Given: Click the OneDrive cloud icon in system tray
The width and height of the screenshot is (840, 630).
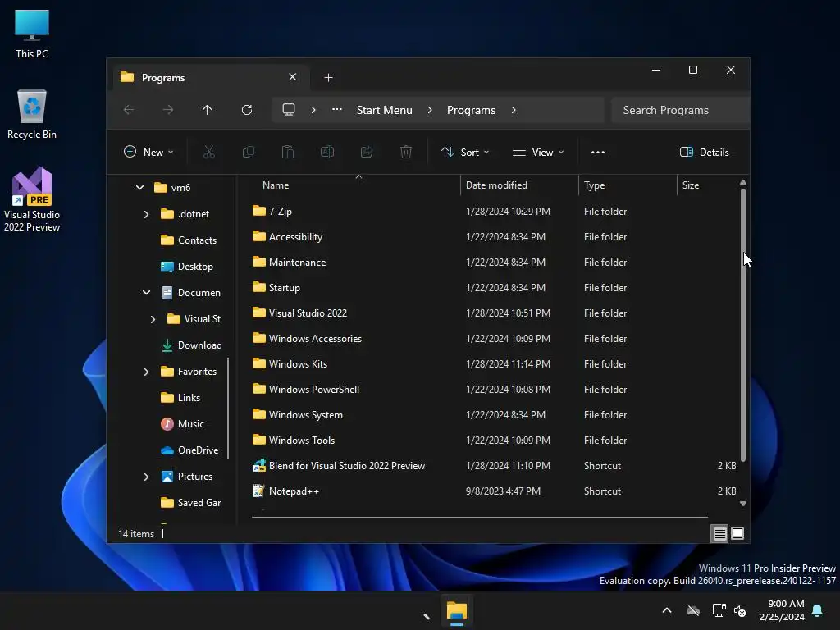Looking at the screenshot, I should (x=693, y=610).
